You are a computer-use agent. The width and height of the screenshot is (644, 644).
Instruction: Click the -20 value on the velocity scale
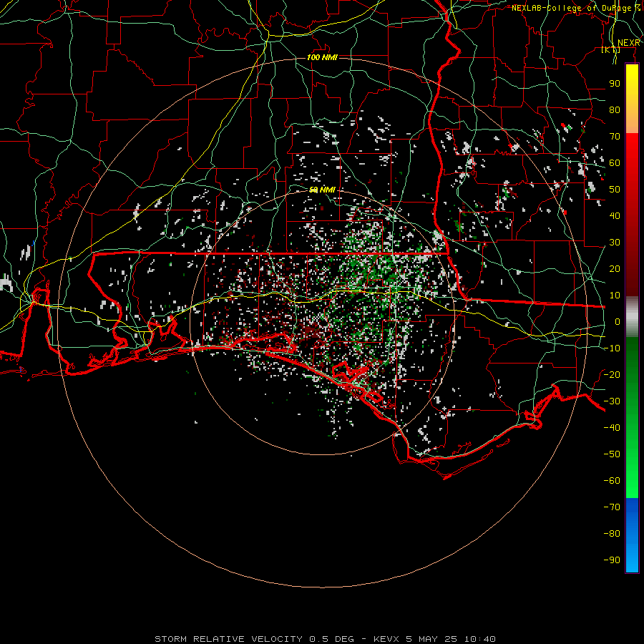612,375
